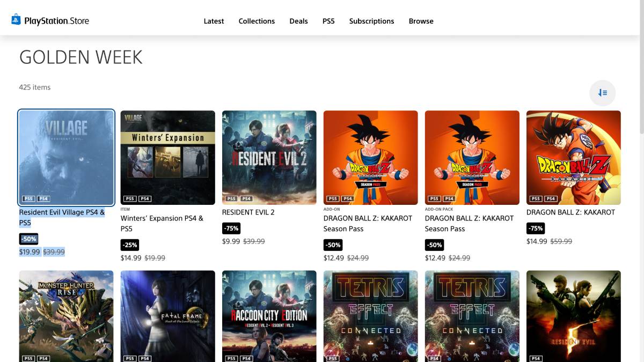Open the Latest menu item
This screenshot has height=362, width=644.
(214, 21)
